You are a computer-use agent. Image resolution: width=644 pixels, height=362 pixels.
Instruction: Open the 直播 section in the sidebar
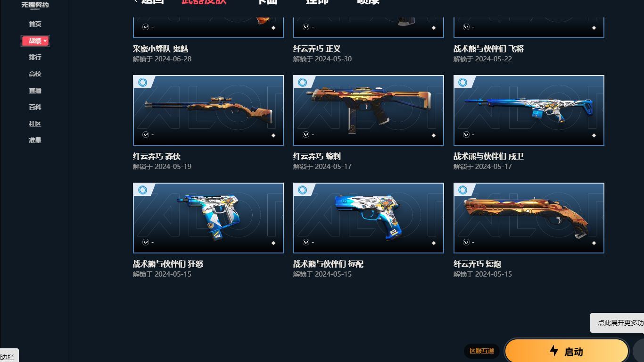(x=35, y=91)
